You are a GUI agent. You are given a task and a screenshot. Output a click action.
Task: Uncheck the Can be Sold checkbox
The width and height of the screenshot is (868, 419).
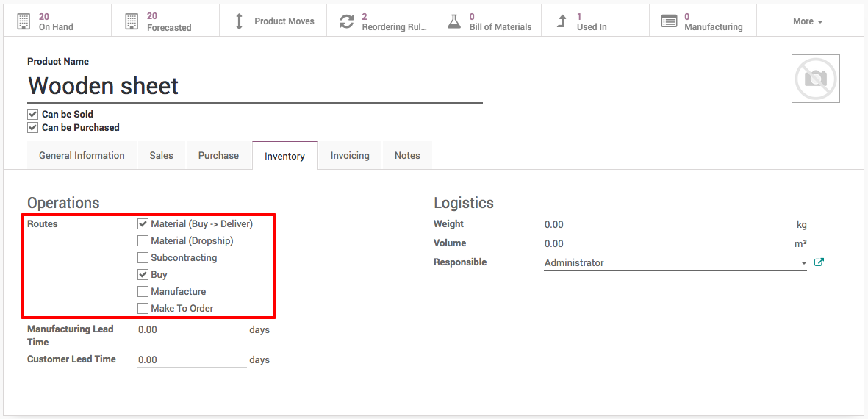click(x=32, y=115)
